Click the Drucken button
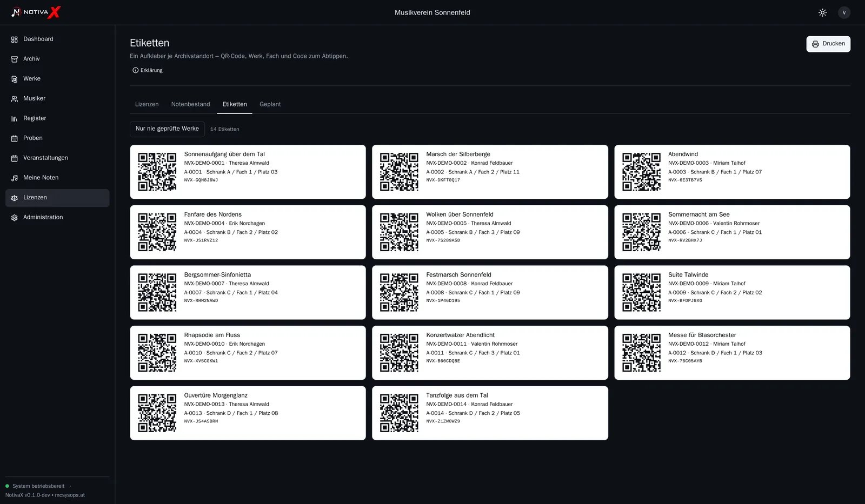The height and width of the screenshot is (504, 865). pyautogui.click(x=828, y=44)
